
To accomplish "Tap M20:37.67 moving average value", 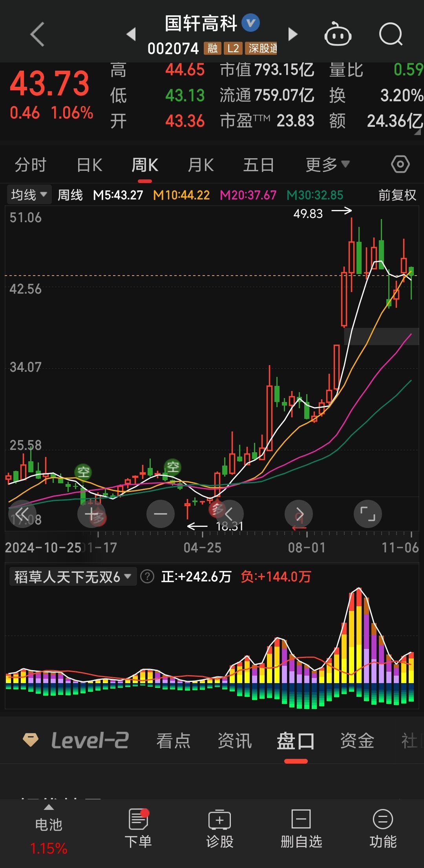I will (x=248, y=195).
